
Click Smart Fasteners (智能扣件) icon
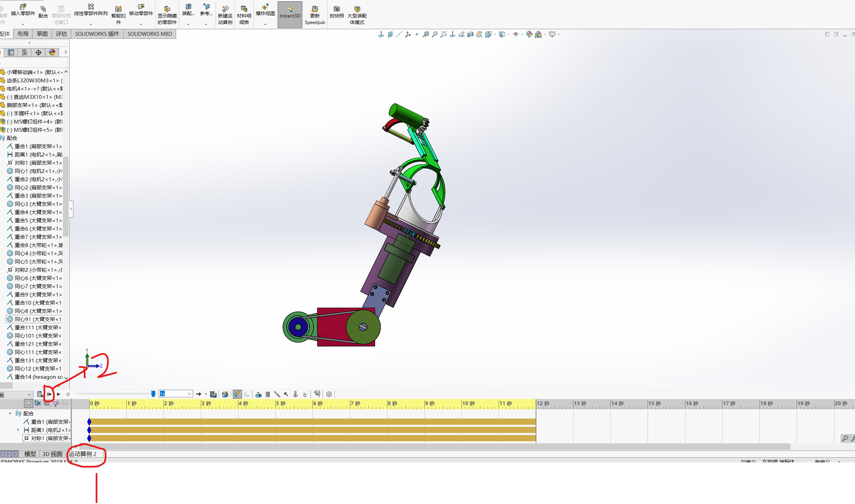pyautogui.click(x=118, y=15)
